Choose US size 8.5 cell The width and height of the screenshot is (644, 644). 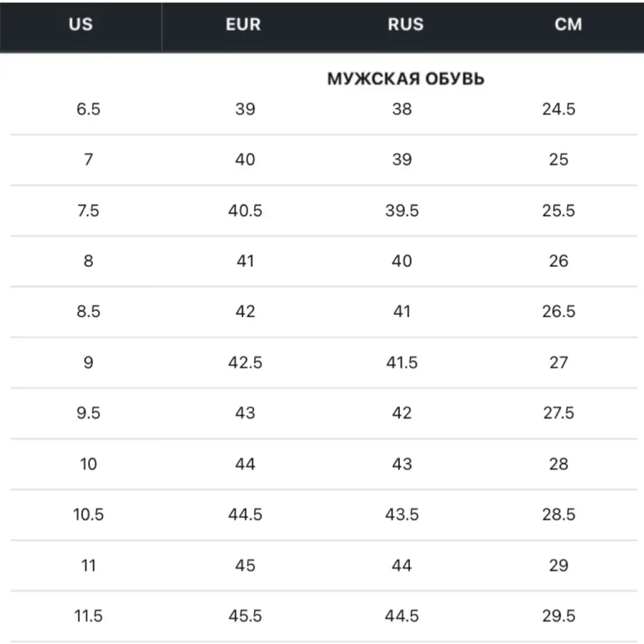coord(88,312)
